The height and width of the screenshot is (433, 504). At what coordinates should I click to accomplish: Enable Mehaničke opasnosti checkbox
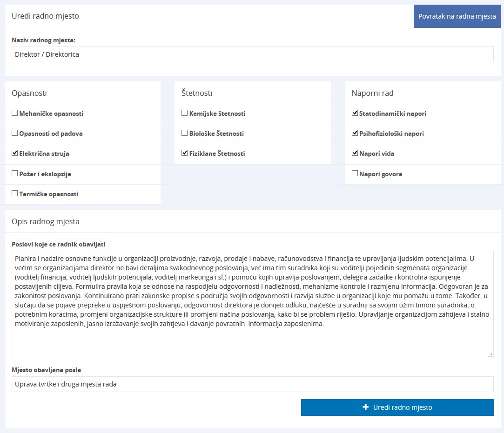pos(15,113)
